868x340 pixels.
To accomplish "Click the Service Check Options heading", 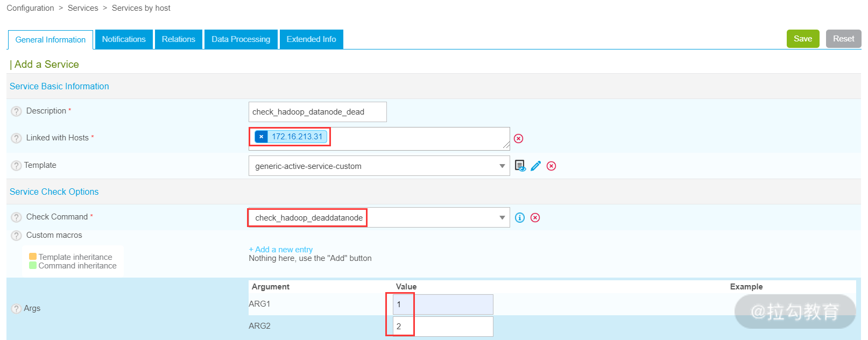I will (54, 192).
